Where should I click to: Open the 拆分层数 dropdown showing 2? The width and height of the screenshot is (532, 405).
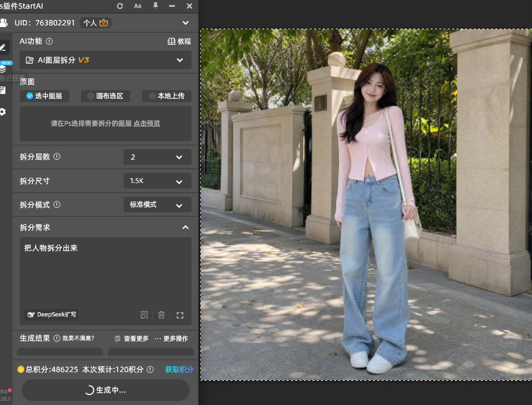coord(158,157)
